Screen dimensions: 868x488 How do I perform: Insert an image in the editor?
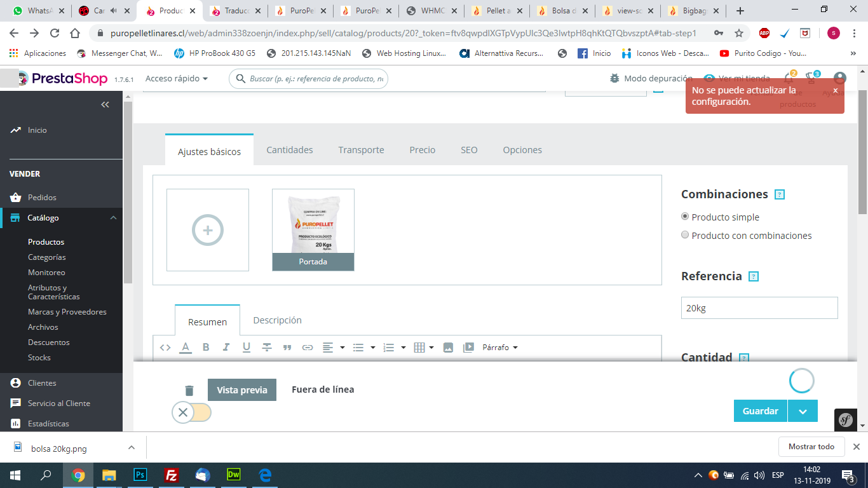(x=448, y=348)
